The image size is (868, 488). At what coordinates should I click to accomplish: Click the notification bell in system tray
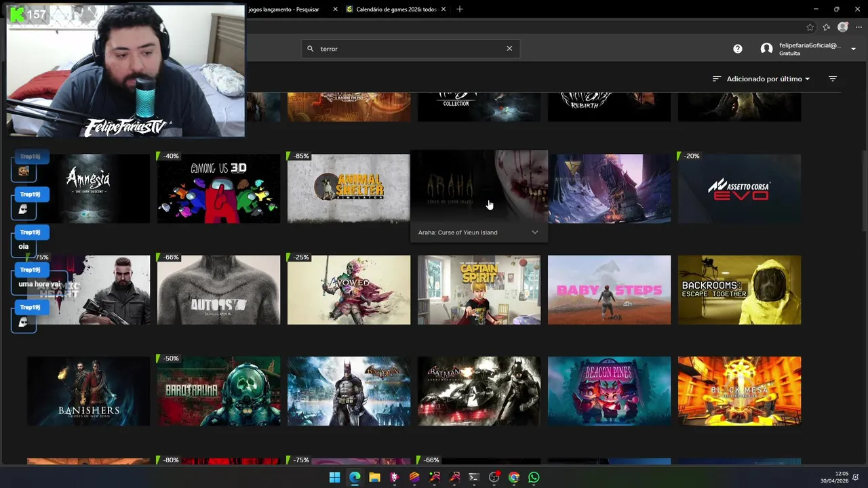(856, 477)
